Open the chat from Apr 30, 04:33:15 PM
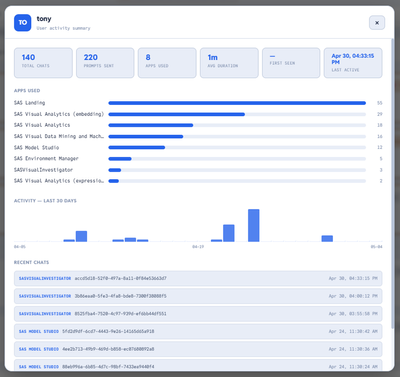Screen dimensions: 400x377 (x=198, y=278)
